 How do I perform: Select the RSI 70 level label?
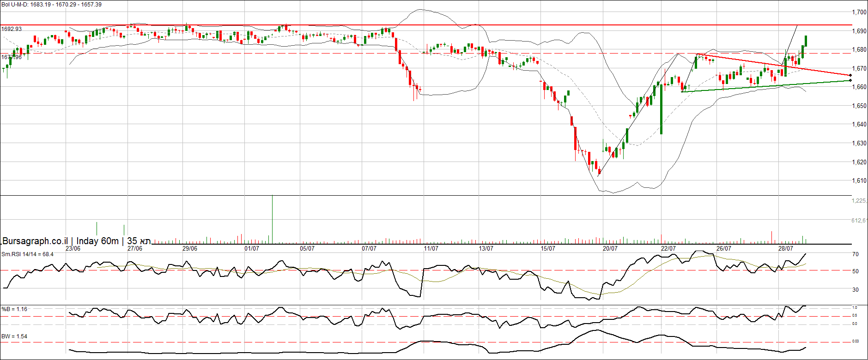(x=856, y=254)
